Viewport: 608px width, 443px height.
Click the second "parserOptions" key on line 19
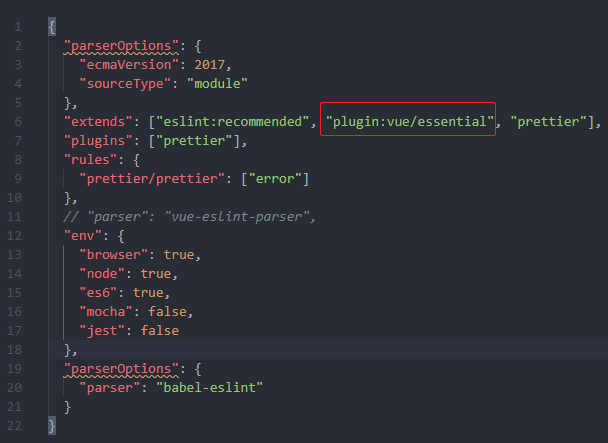tap(121, 369)
